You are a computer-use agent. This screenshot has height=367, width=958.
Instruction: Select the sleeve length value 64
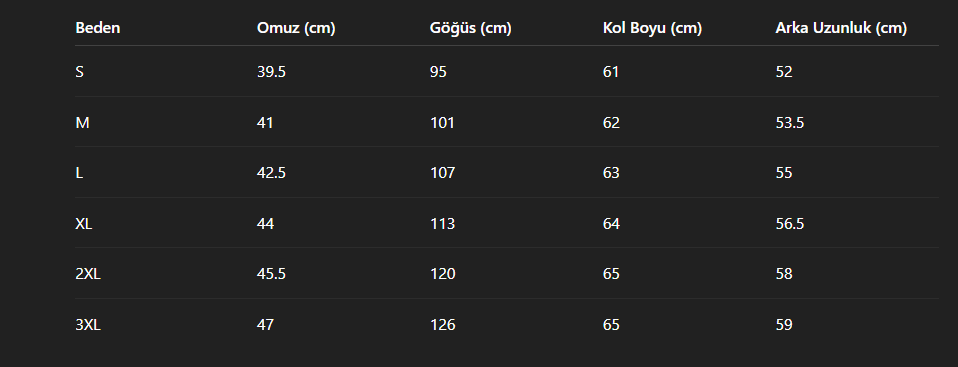point(611,224)
